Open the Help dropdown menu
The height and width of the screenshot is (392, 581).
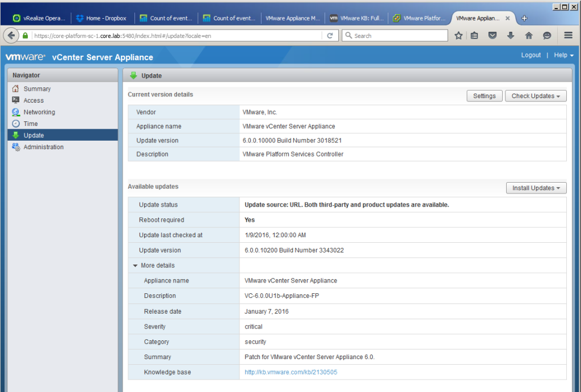(x=563, y=55)
